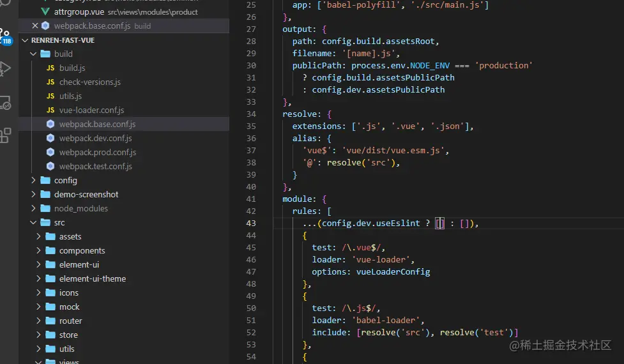This screenshot has width=624, height=364.
Task: Click 'vueLoaderConfig' in options line
Action: click(393, 271)
